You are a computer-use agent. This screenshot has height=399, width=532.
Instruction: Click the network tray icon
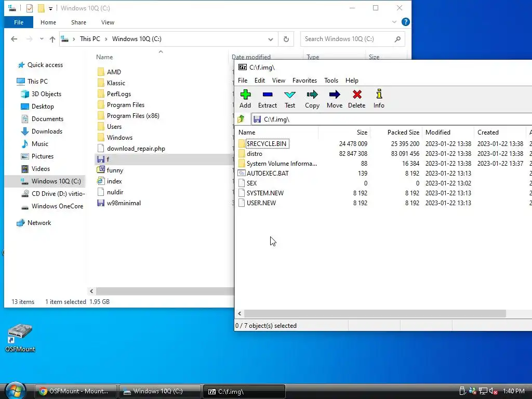pyautogui.click(x=483, y=391)
